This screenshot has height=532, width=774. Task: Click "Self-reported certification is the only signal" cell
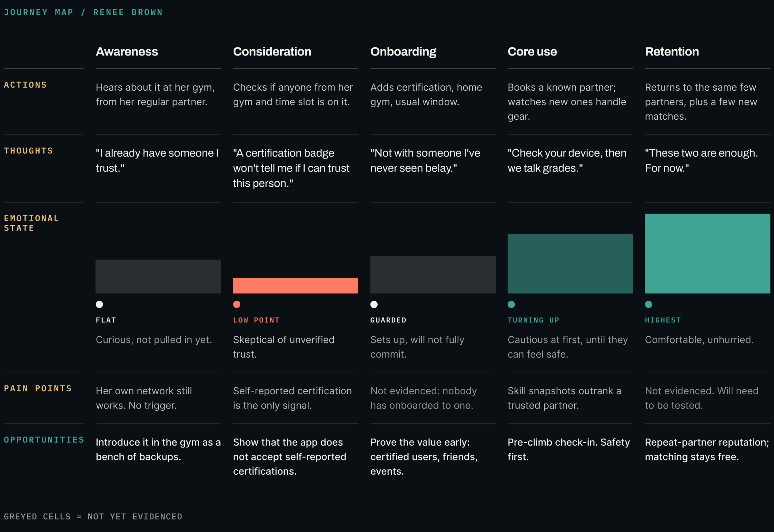pos(292,398)
